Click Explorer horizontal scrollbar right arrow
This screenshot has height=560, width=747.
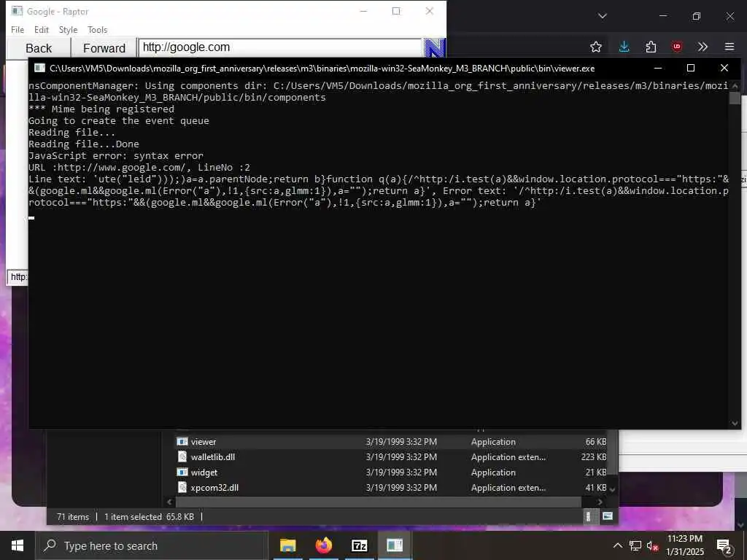coord(600,502)
